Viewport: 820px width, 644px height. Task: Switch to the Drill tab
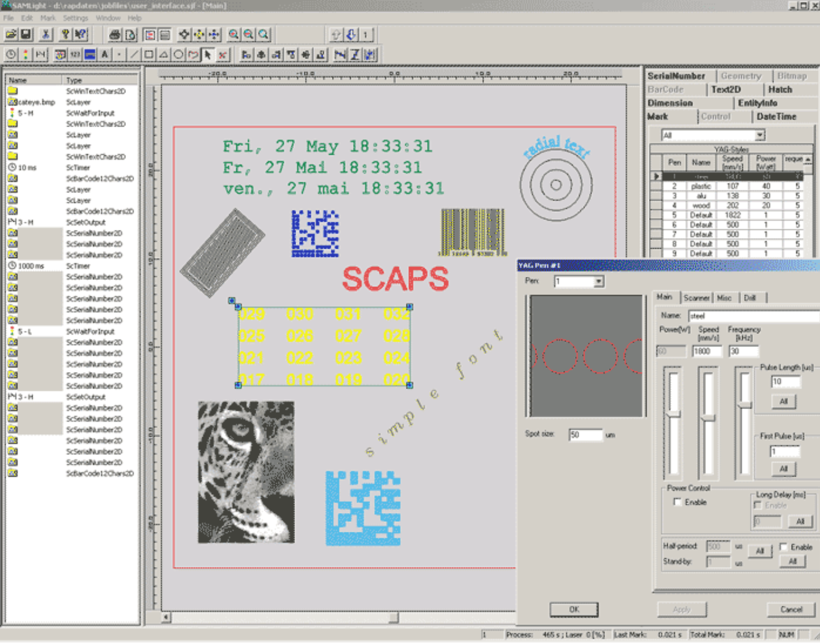coord(750,298)
